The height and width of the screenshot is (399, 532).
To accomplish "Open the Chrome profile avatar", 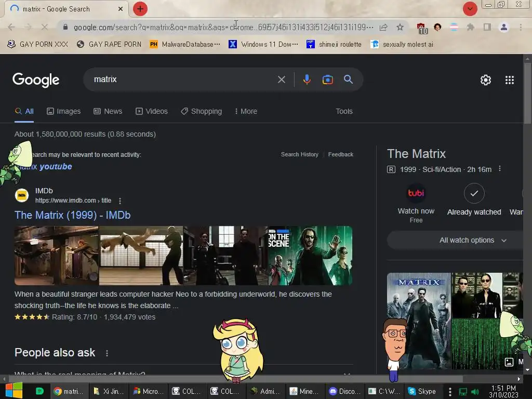I will tap(504, 27).
